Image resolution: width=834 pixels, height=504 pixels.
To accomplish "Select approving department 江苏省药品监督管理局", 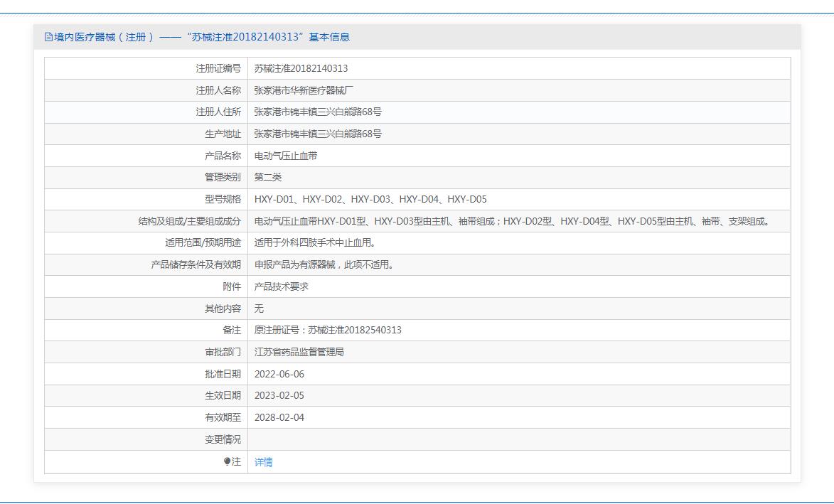I will coord(299,352).
